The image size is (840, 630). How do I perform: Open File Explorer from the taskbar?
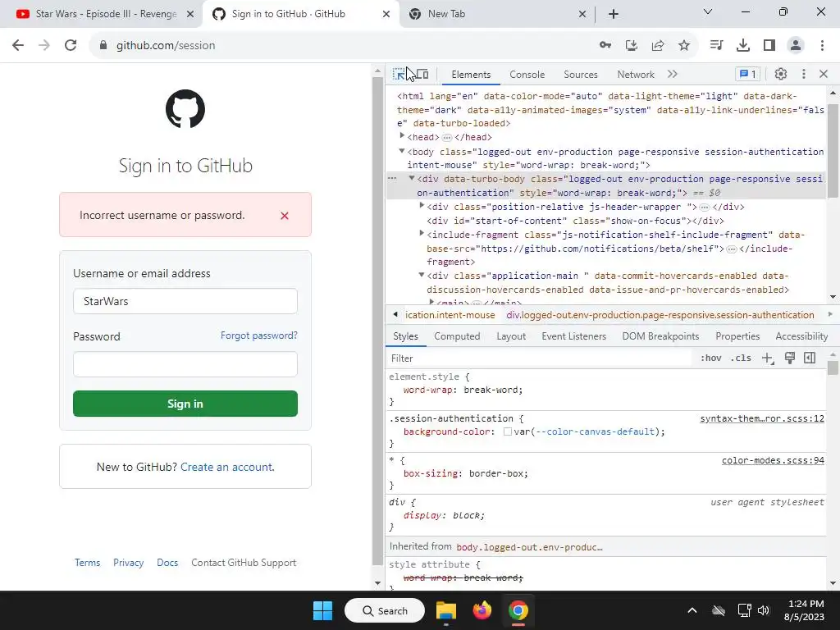click(x=445, y=610)
